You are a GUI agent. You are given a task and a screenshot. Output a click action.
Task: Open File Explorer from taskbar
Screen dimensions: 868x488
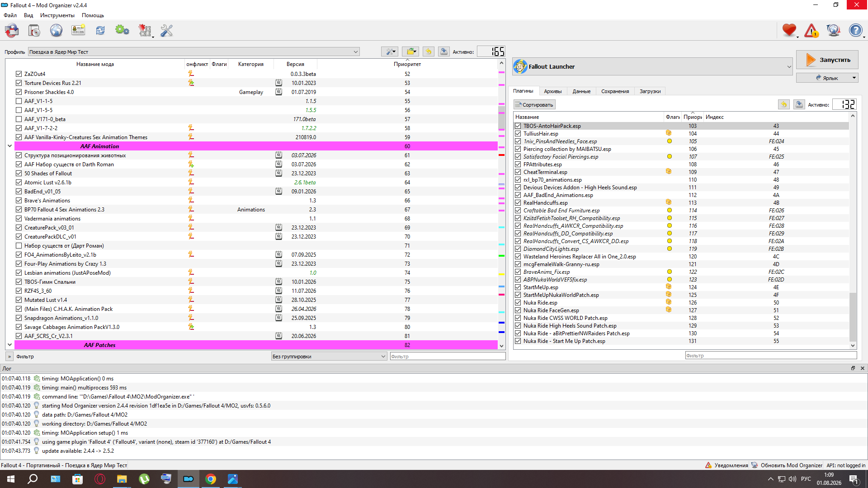122,479
